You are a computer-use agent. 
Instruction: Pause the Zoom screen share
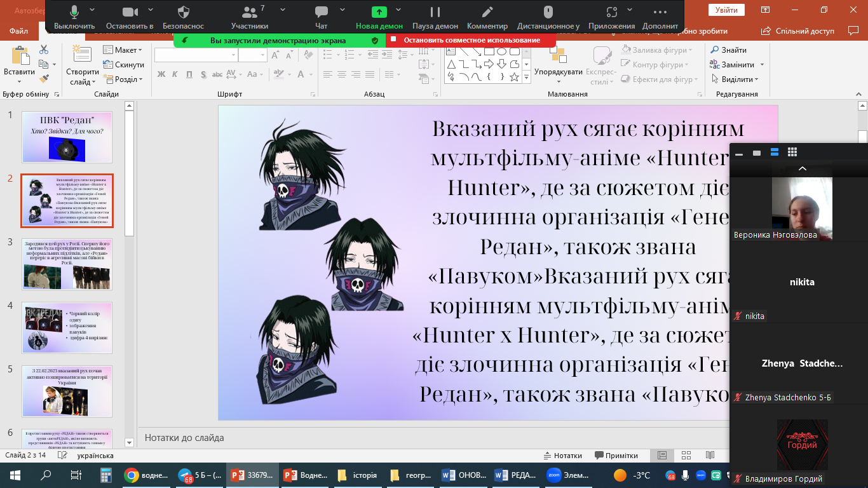[435, 16]
